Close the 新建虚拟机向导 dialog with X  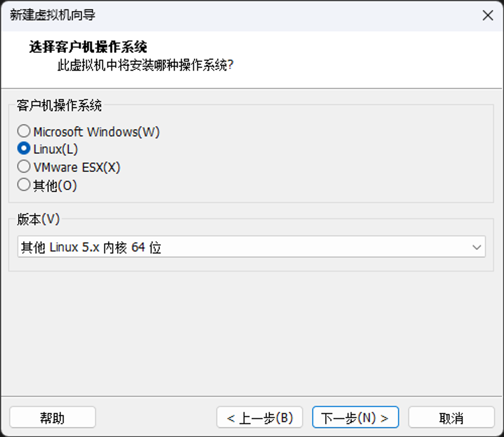point(488,16)
